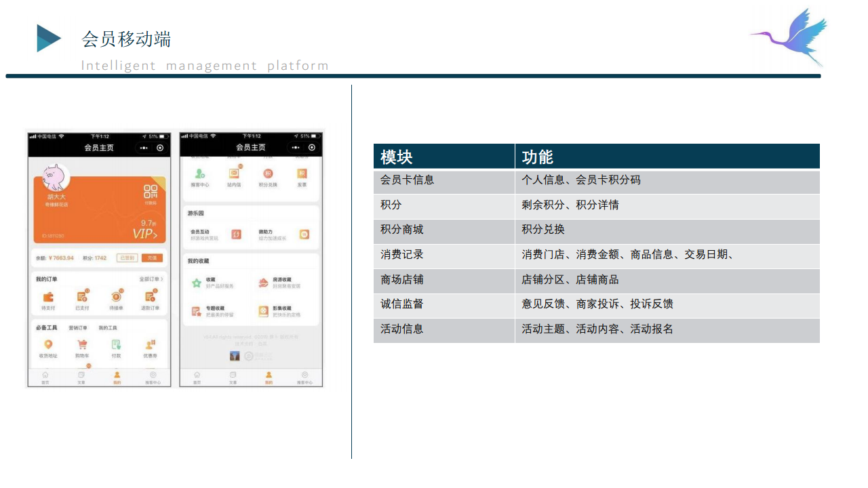This screenshot has height=488, width=868.
Task: Open the 影集收藏 icon
Action: pyautogui.click(x=263, y=311)
